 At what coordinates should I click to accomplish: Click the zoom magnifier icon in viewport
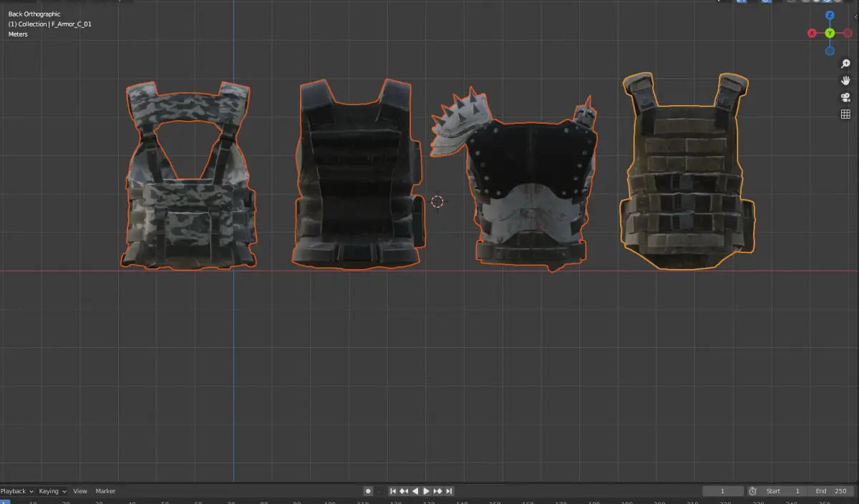845,64
